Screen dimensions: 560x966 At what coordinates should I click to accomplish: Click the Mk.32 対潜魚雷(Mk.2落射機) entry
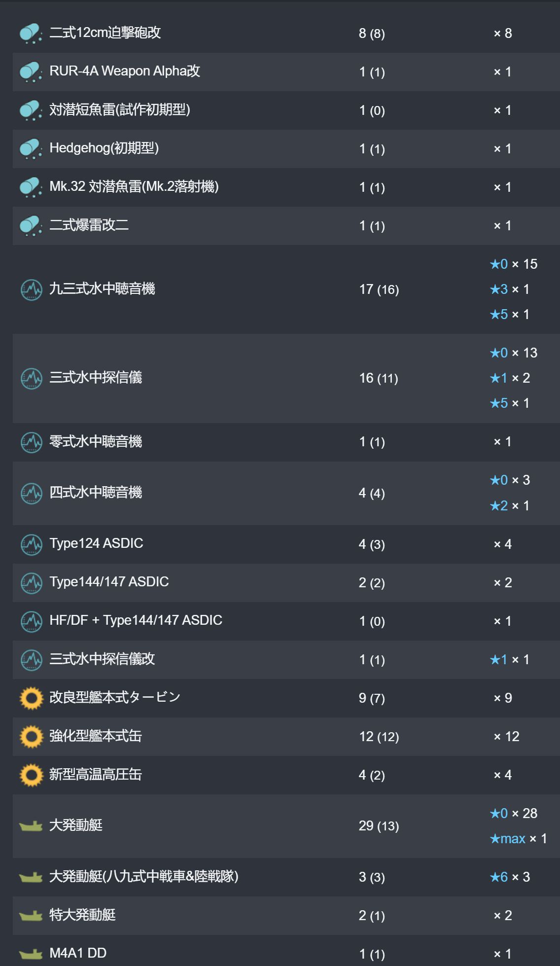[134, 186]
